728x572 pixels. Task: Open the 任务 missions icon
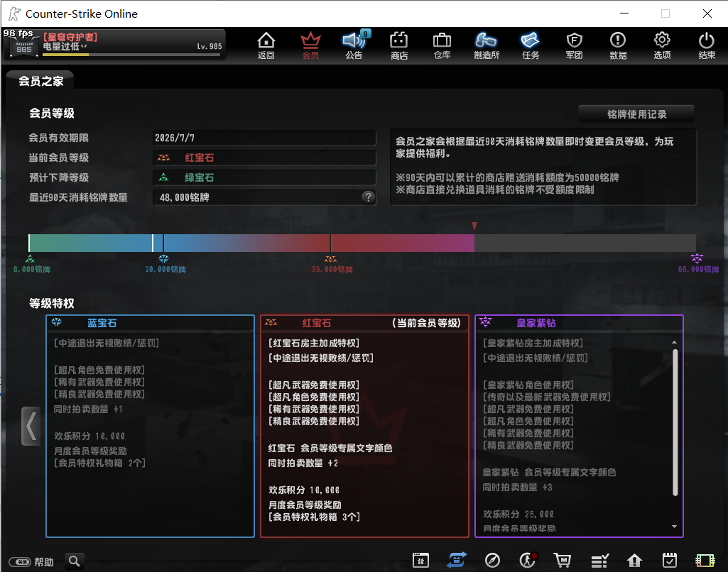(x=531, y=45)
